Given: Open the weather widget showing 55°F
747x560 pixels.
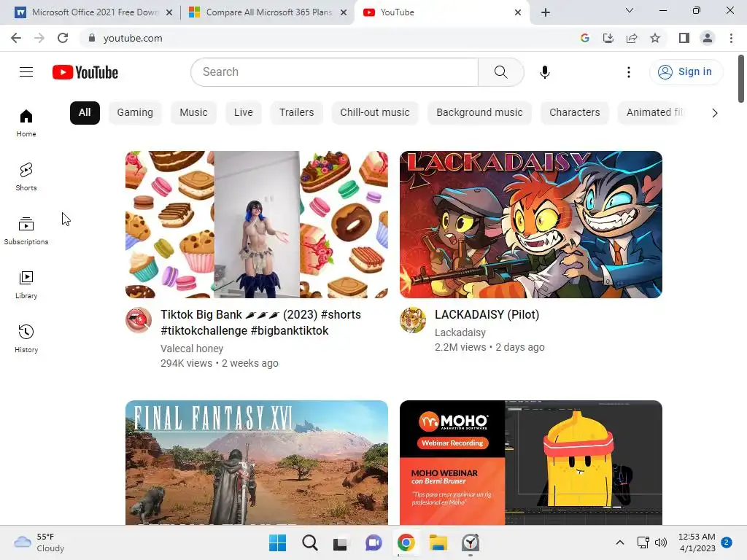Looking at the screenshot, I should click(39, 542).
